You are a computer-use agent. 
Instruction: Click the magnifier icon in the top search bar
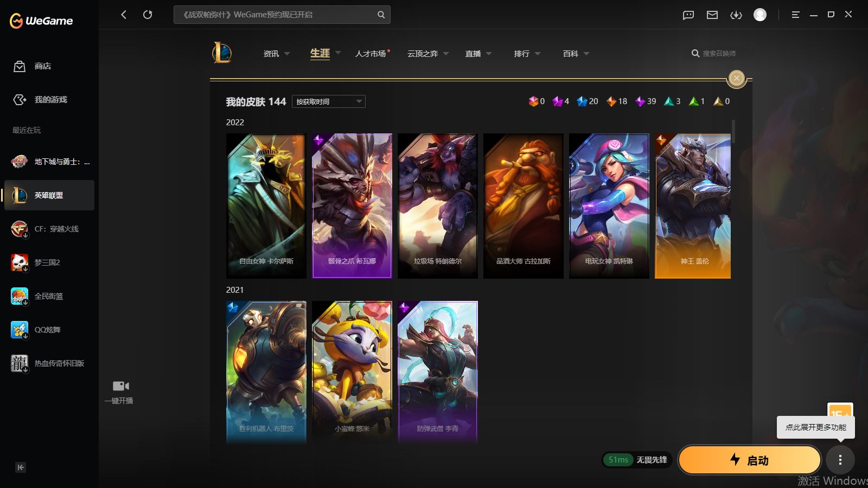(381, 15)
